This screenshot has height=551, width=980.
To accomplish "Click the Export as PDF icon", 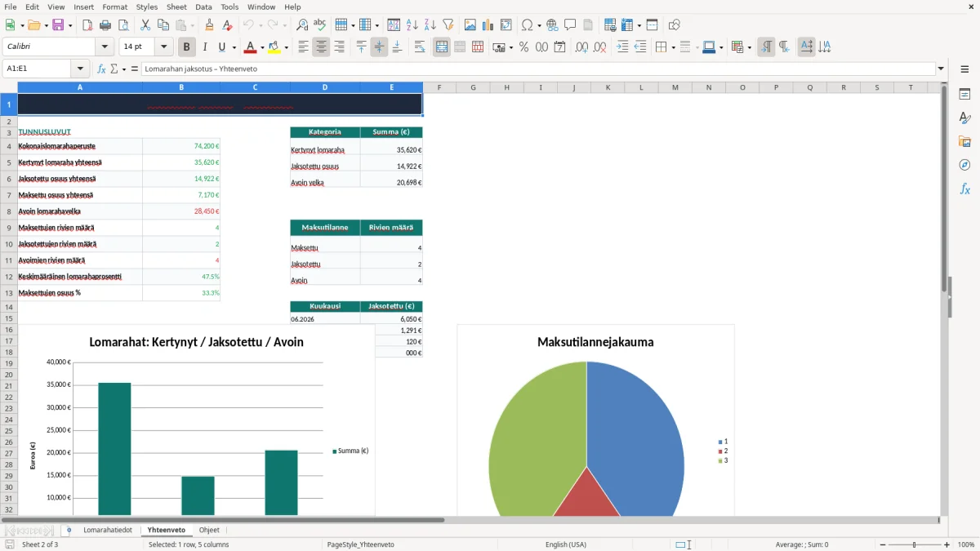I will (x=87, y=25).
